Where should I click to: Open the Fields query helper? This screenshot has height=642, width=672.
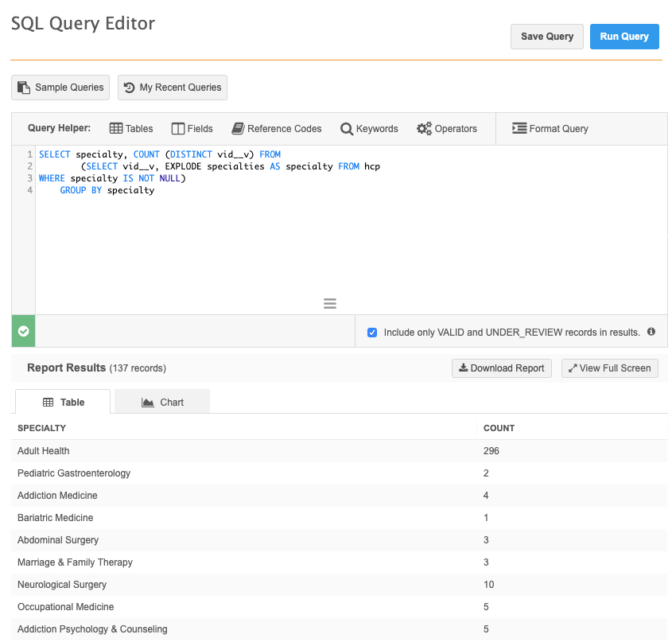pyautogui.click(x=192, y=129)
